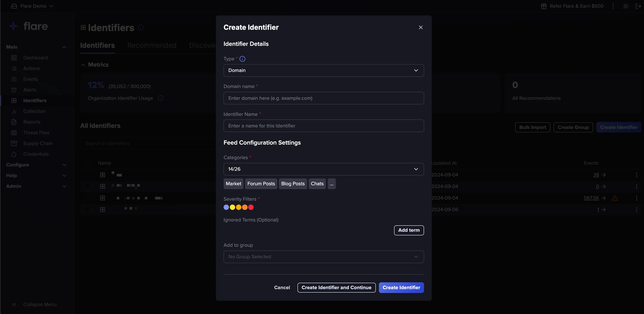Click Organization Identifier Usage info icon
Viewport: 644px width, 314px height.
(x=161, y=98)
